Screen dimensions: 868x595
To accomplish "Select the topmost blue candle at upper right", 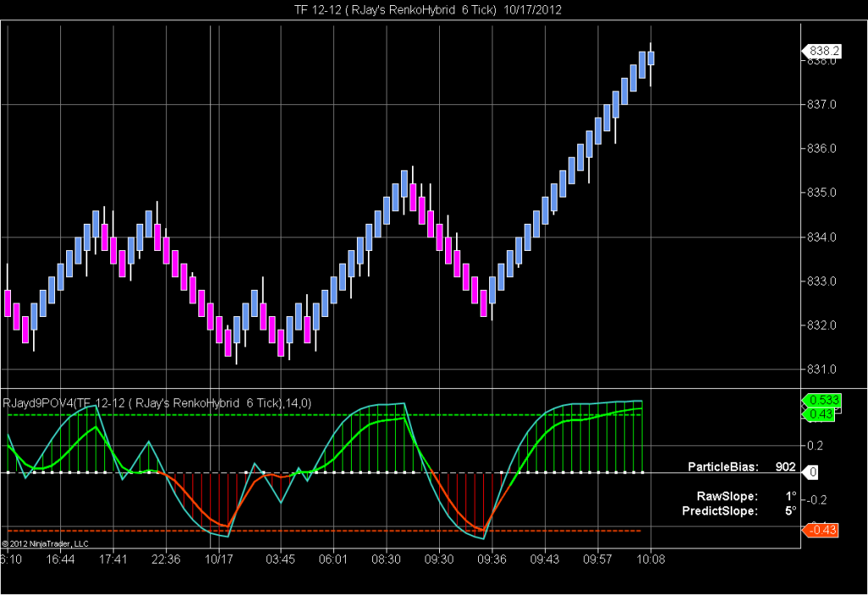I will [x=649, y=58].
